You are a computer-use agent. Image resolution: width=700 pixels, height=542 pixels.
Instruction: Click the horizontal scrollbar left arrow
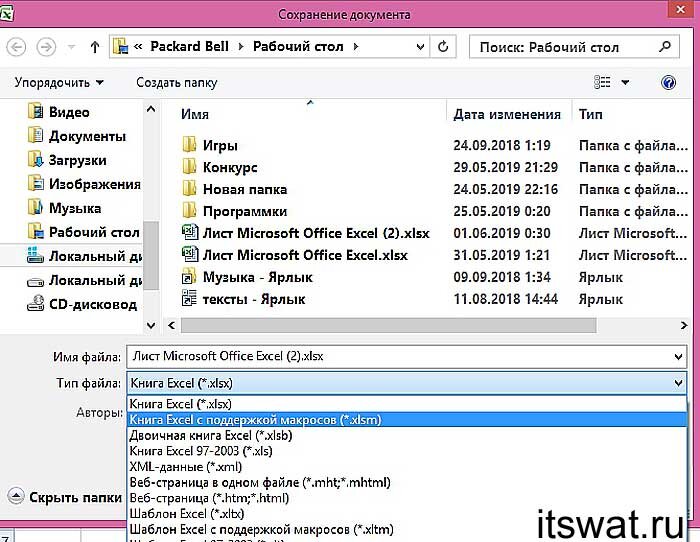[171, 325]
